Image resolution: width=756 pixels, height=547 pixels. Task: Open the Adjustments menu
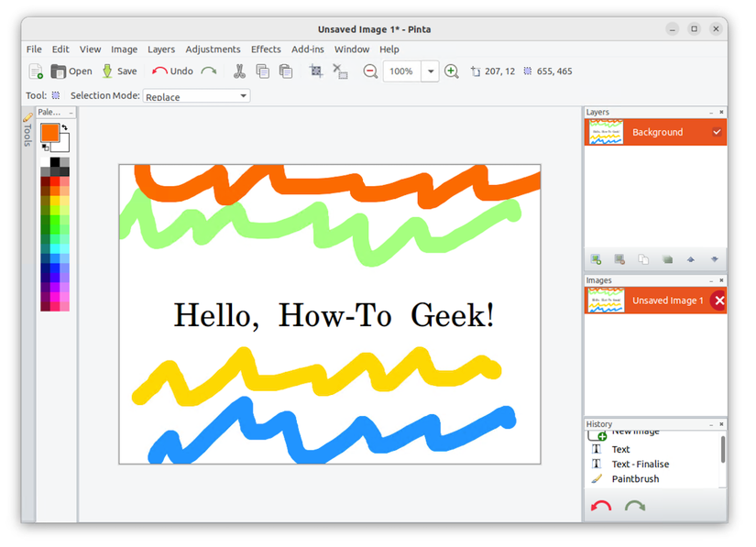point(213,49)
